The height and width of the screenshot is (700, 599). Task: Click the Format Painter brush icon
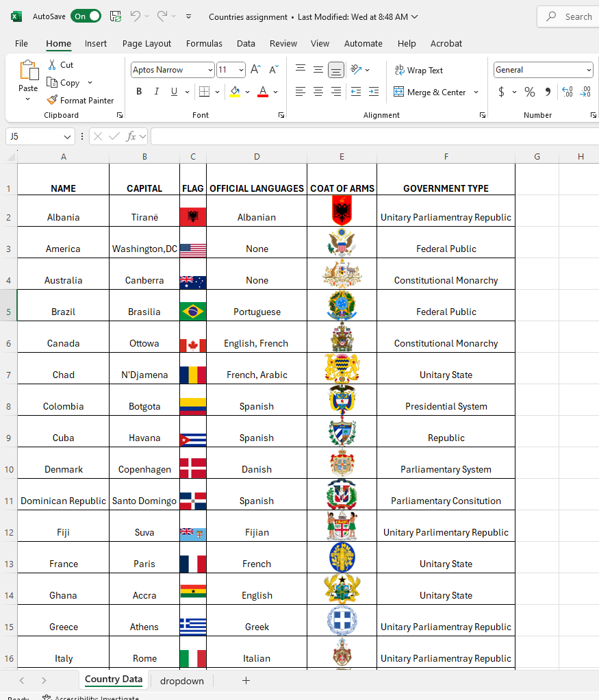tap(52, 100)
